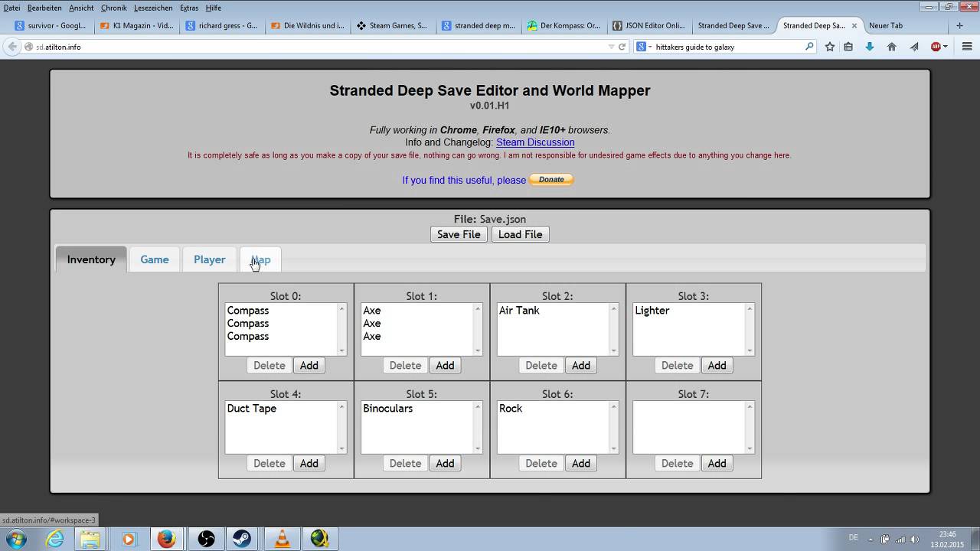The height and width of the screenshot is (551, 980).
Task: Open the Ansicht menu
Action: tap(81, 8)
